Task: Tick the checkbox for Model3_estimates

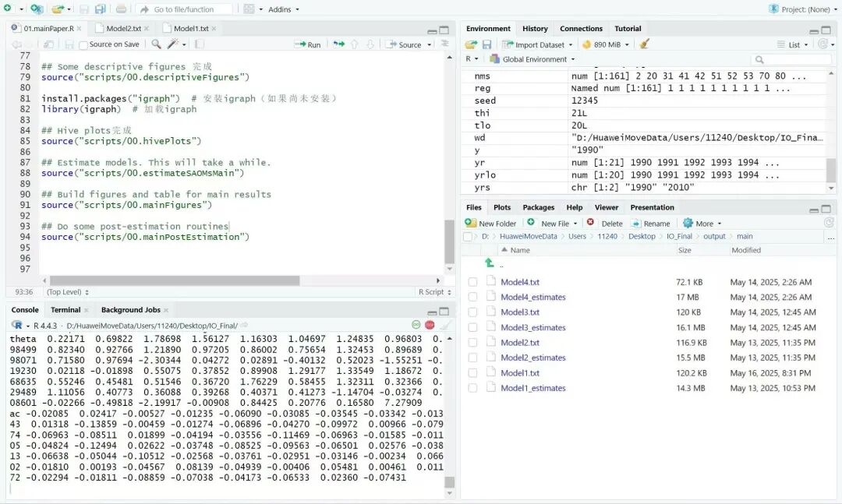Action: (472, 327)
